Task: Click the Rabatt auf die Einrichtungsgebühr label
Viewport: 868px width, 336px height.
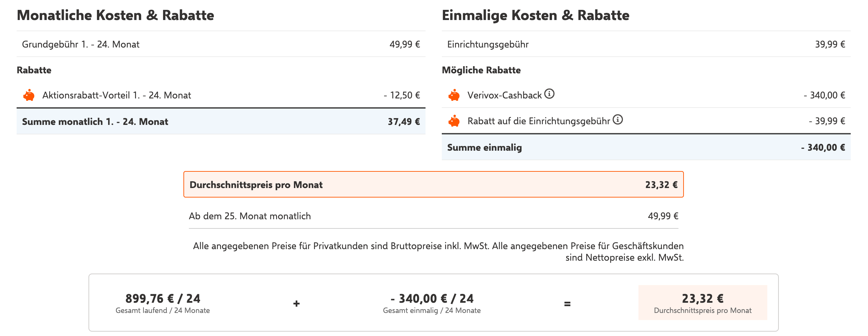Action: click(x=539, y=121)
